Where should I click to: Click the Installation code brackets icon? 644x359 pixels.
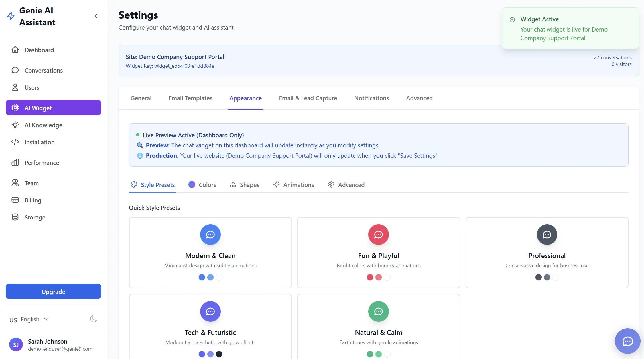tap(15, 142)
